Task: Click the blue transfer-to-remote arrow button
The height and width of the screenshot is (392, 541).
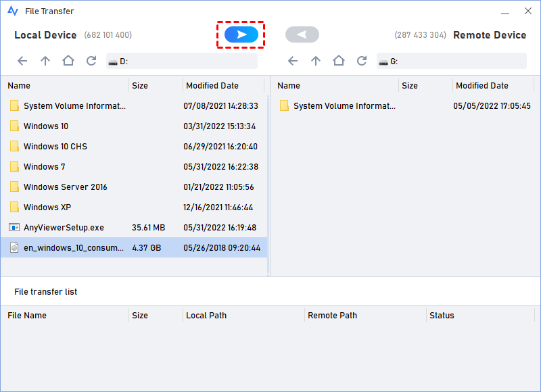Action: (241, 34)
